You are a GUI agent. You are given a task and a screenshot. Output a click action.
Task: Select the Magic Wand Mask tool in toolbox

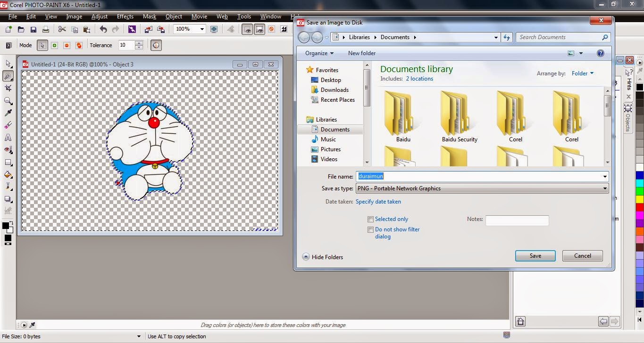pyautogui.click(x=8, y=76)
